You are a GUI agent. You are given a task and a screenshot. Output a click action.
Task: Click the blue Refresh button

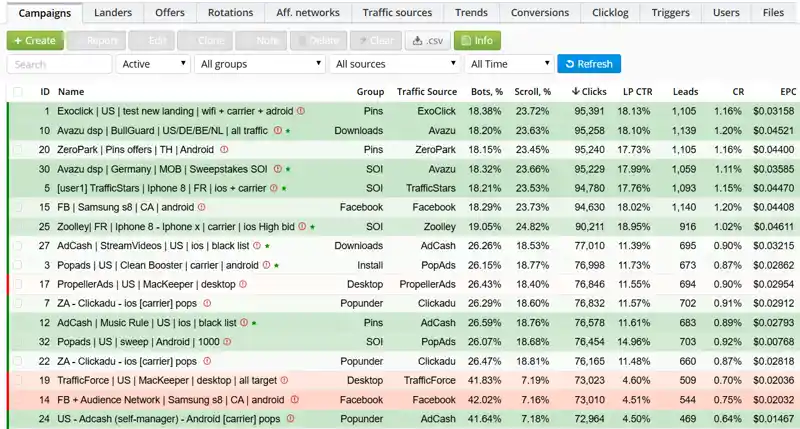589,64
